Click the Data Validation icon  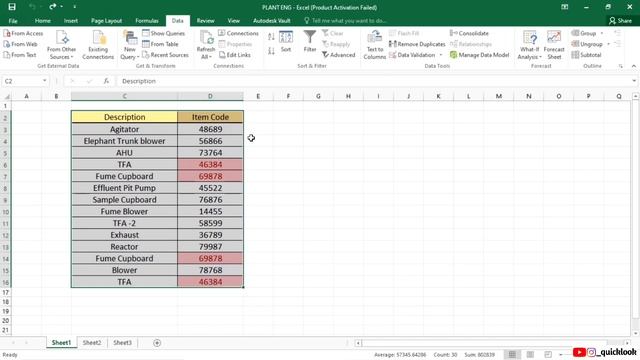pyautogui.click(x=393, y=55)
